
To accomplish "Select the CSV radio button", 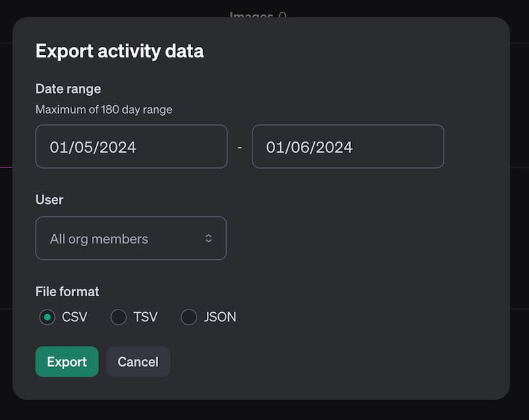I will tap(47, 317).
